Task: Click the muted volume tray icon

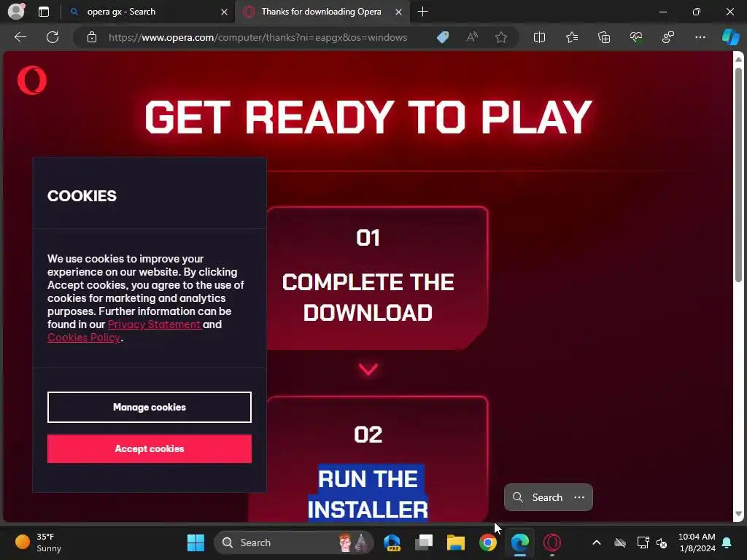Action: coord(662,542)
